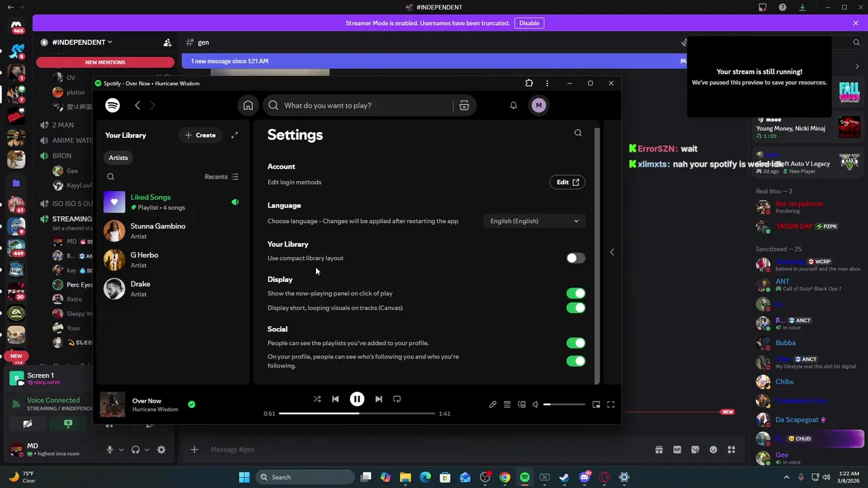Open the Spotify play queue
The width and height of the screenshot is (868, 488).
[x=507, y=405]
